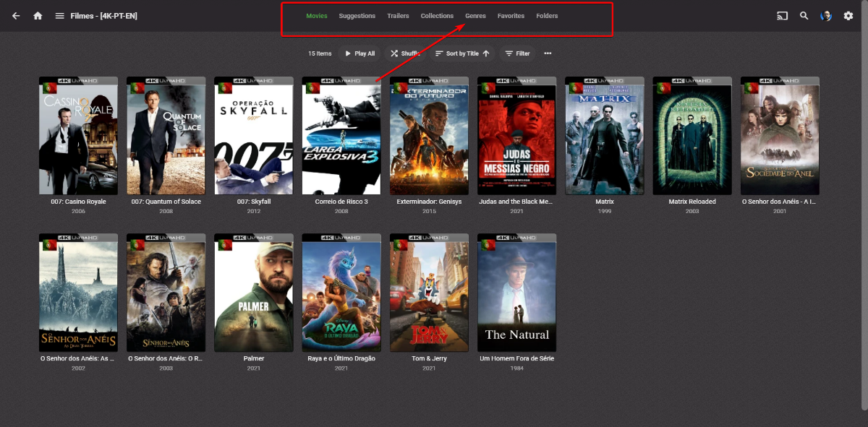
Task: Click the library name 'Filmes - [4K-PT-EN]'
Action: tap(104, 16)
